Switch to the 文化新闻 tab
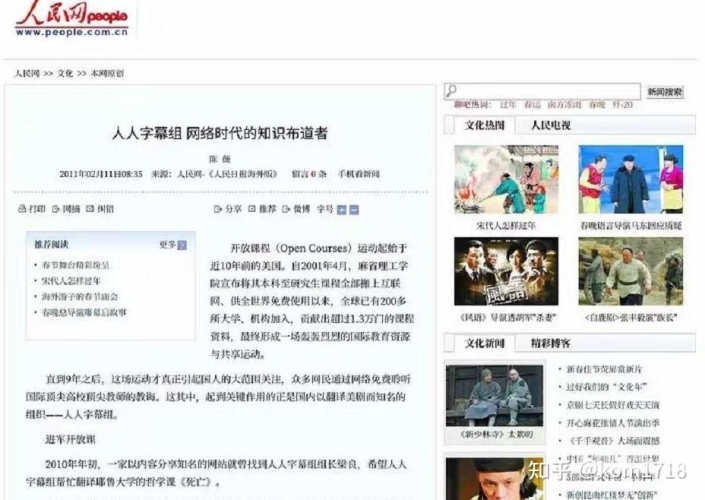 click(x=484, y=344)
